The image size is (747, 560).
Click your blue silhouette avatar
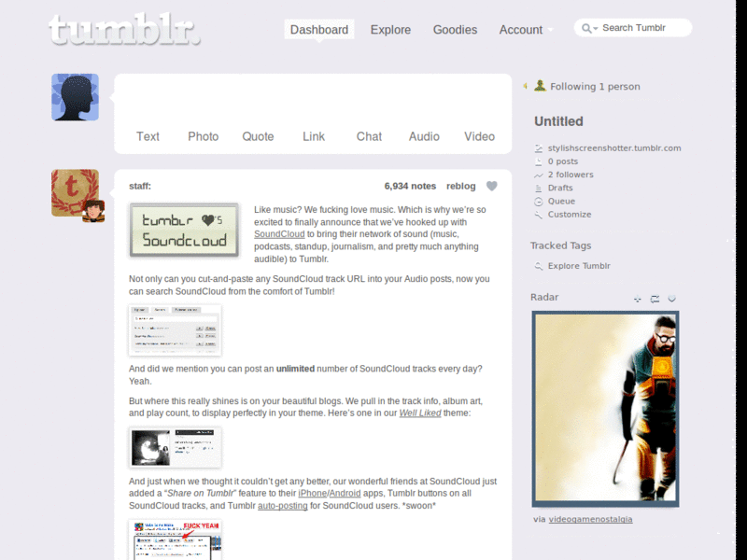[76, 97]
